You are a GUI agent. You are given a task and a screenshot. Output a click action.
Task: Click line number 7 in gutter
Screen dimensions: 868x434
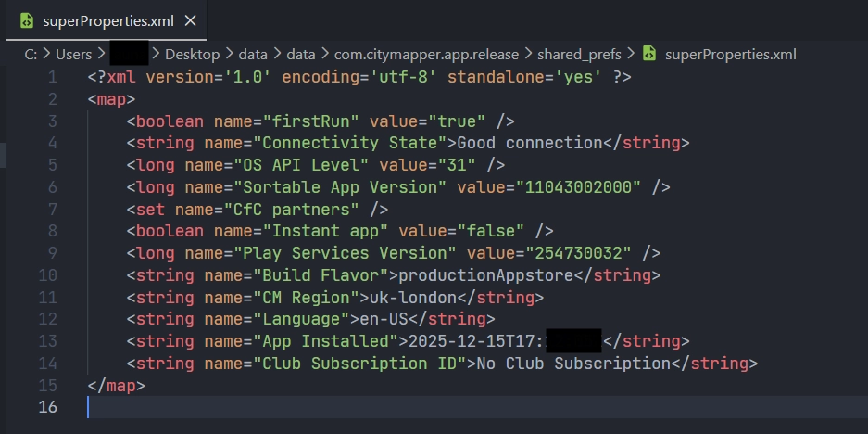click(x=52, y=210)
